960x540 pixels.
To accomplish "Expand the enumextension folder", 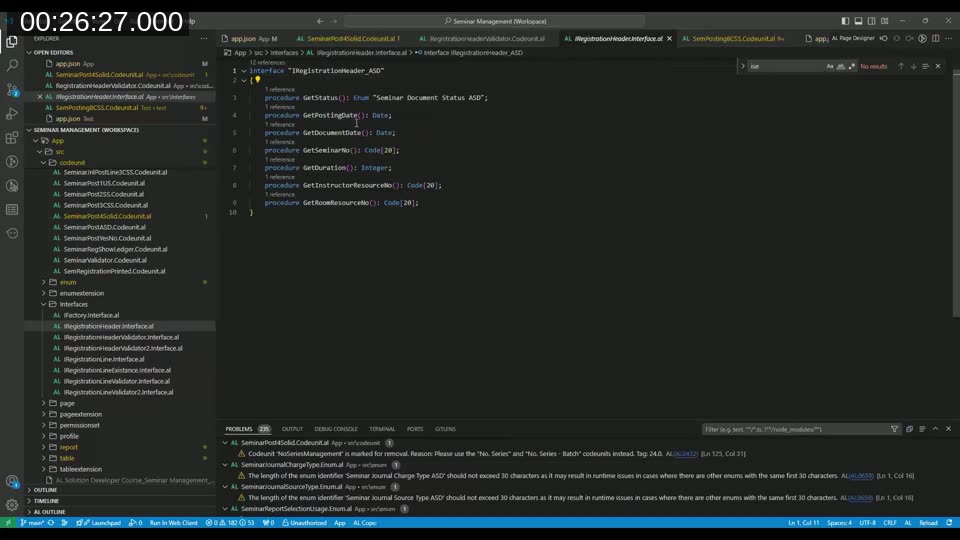I will coord(43,293).
